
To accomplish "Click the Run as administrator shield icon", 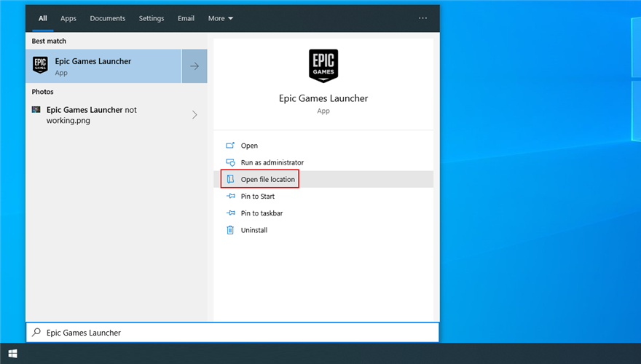I will [x=230, y=162].
